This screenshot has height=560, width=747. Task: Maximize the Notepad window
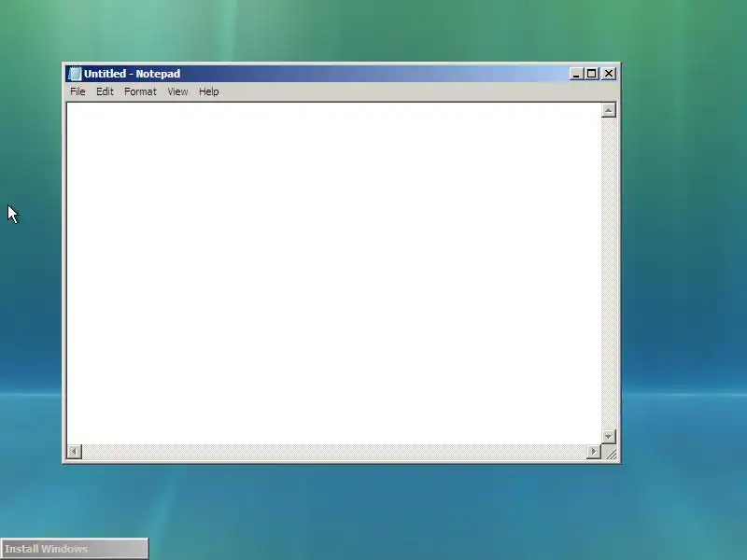click(592, 74)
